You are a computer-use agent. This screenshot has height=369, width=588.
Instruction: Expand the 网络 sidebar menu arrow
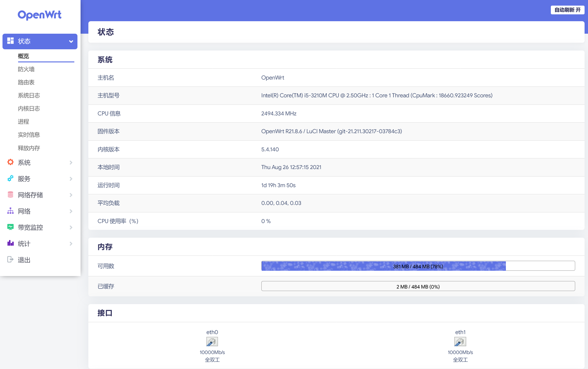(71, 211)
